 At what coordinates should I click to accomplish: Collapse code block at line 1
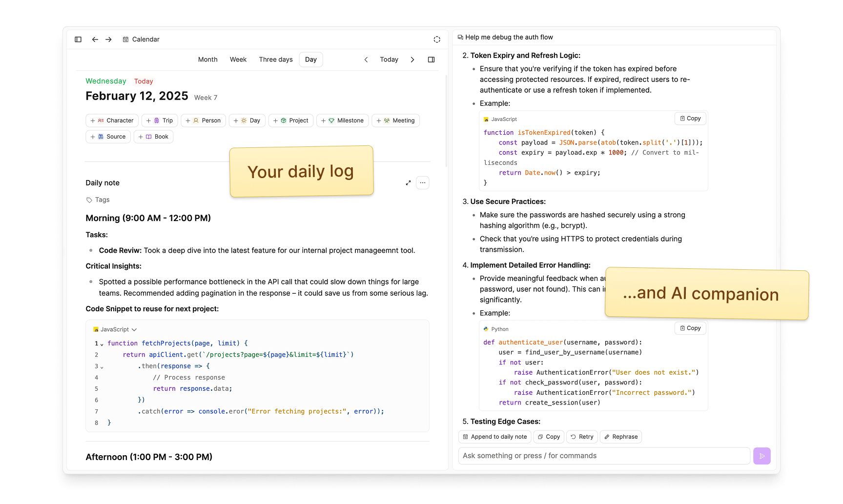tap(102, 344)
